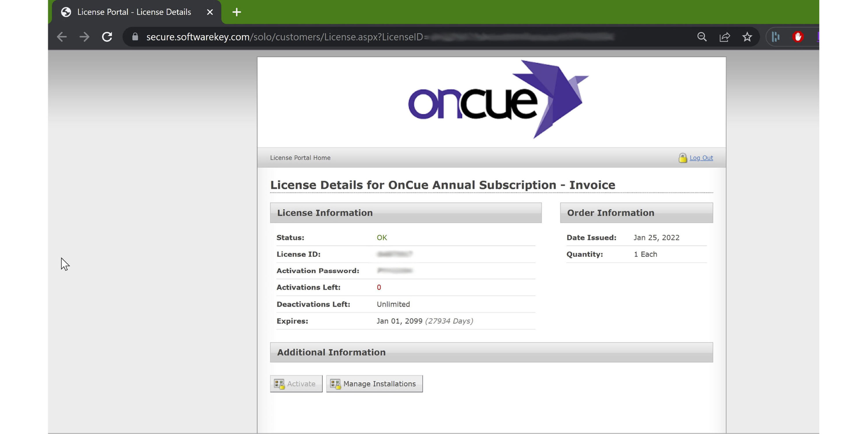Click the OnCue logo
868x434 pixels.
coord(498,99)
